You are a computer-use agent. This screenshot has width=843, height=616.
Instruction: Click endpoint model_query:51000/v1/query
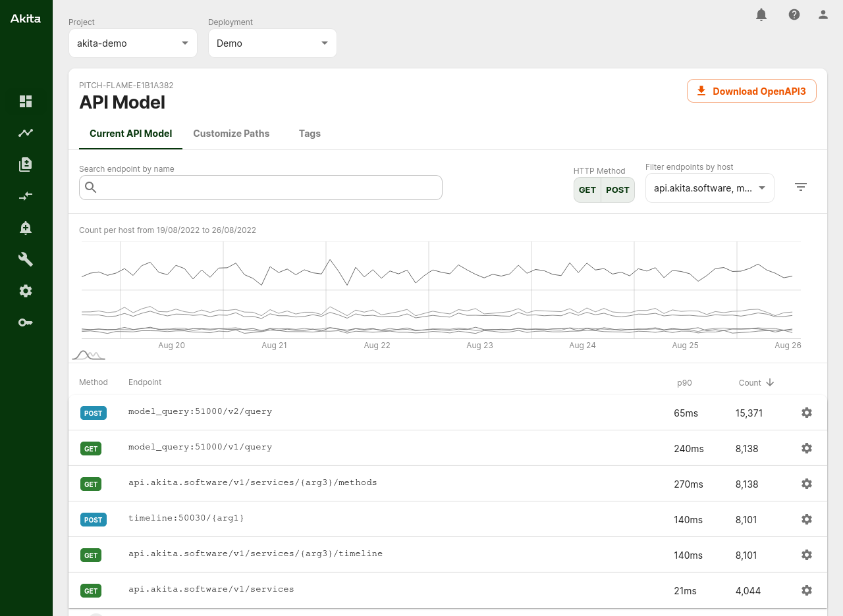pos(200,447)
